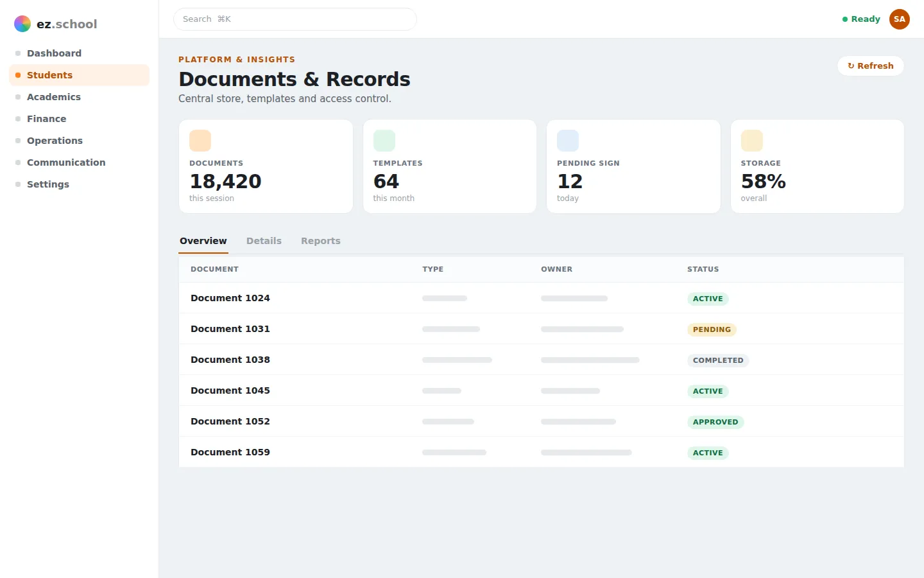Click the yellow Storage card icon
The height and width of the screenshot is (578, 924).
752,141
